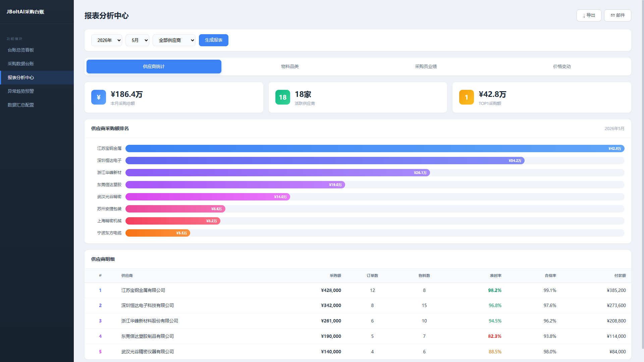Screen dimensions: 644x362
Task: Click the 生成报表 button
Action: tap(214, 40)
